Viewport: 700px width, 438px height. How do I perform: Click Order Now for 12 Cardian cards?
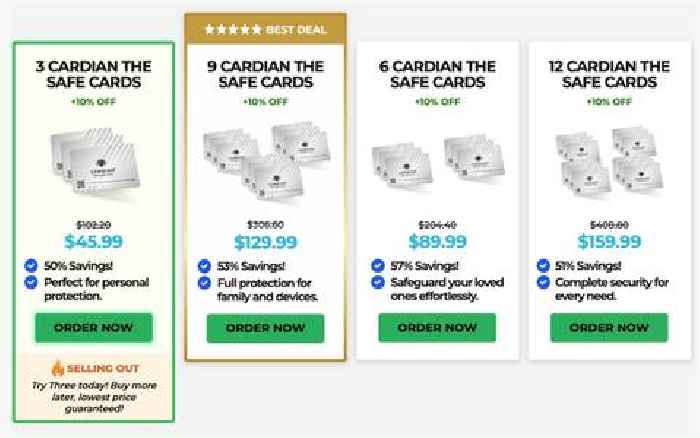coord(609,328)
